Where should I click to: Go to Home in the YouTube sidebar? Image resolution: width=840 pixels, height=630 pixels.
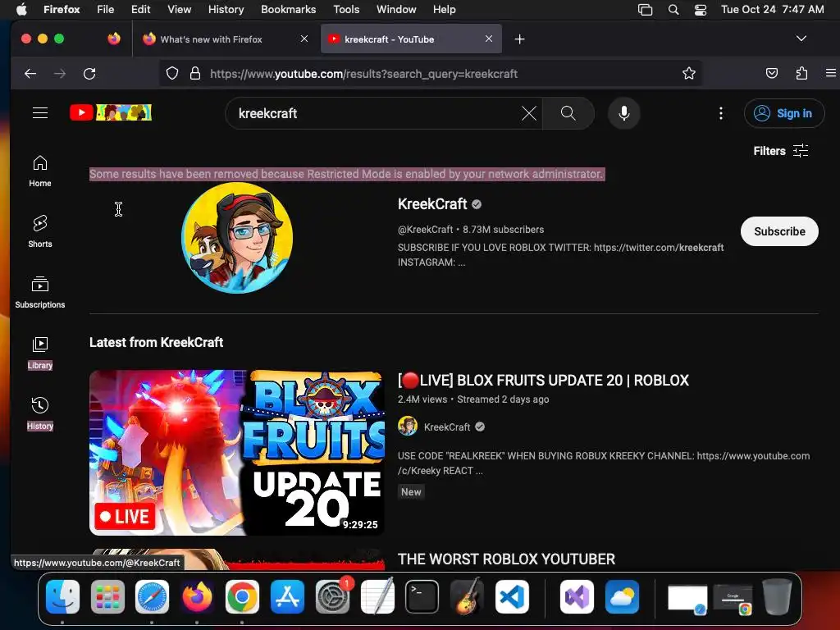40,171
